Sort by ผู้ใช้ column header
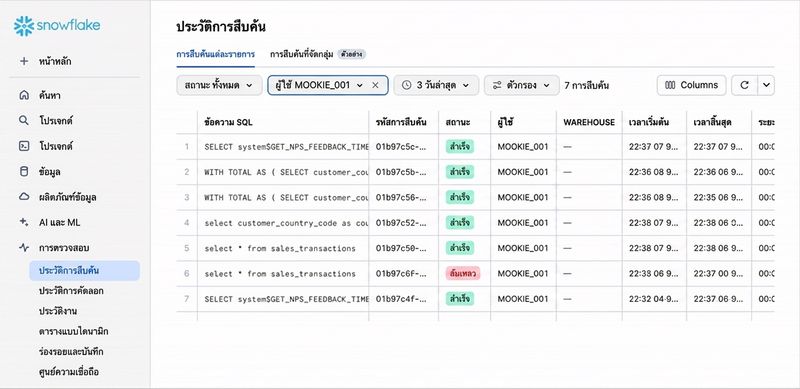 [505, 123]
